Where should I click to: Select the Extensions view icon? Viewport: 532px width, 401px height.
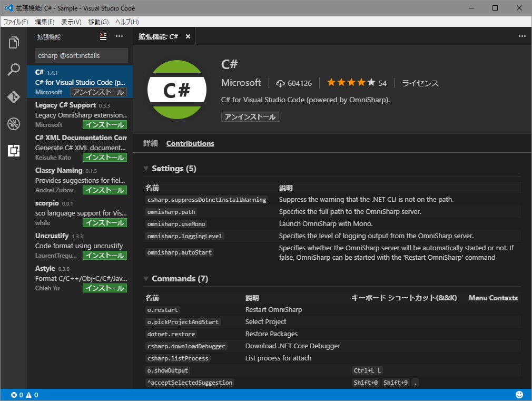pos(14,150)
